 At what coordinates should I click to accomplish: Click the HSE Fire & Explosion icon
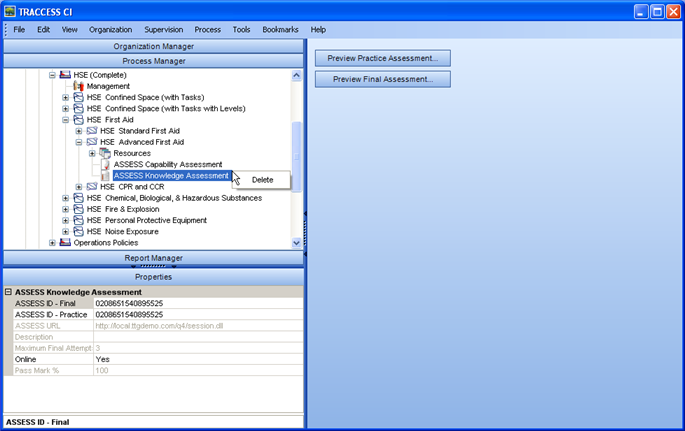pos(78,209)
